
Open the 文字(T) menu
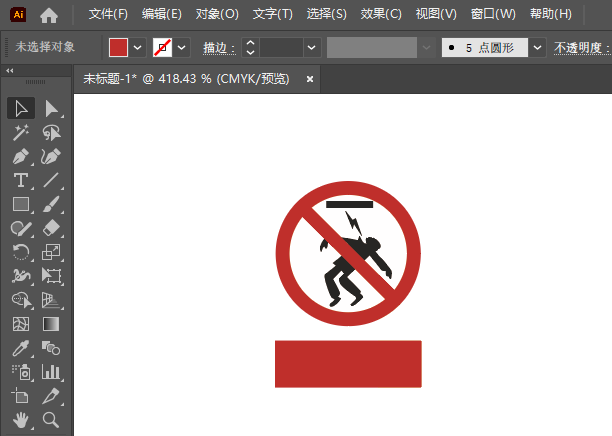(272, 14)
